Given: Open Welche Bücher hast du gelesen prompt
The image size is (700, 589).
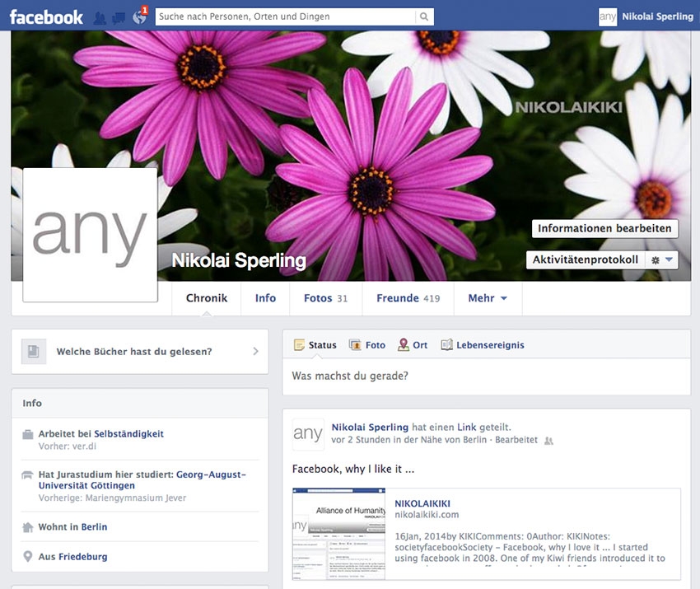Looking at the screenshot, I should [x=140, y=352].
